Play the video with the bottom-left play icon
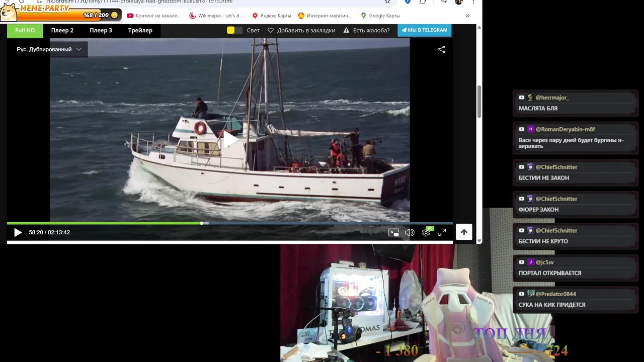 tap(18, 232)
